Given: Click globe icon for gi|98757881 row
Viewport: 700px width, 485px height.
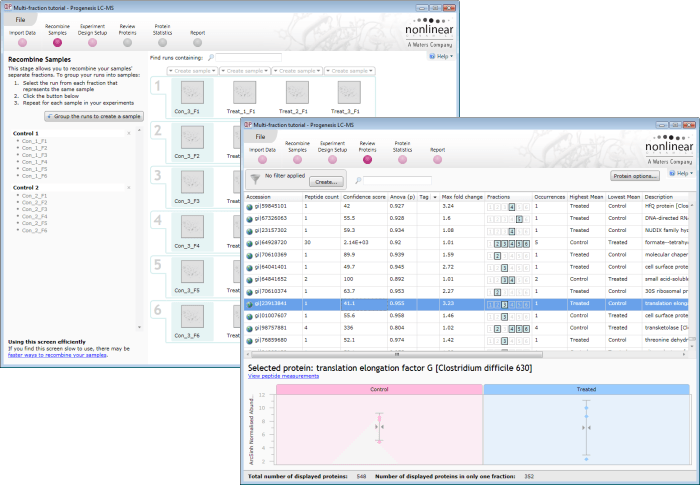Looking at the screenshot, I should 250,329.
